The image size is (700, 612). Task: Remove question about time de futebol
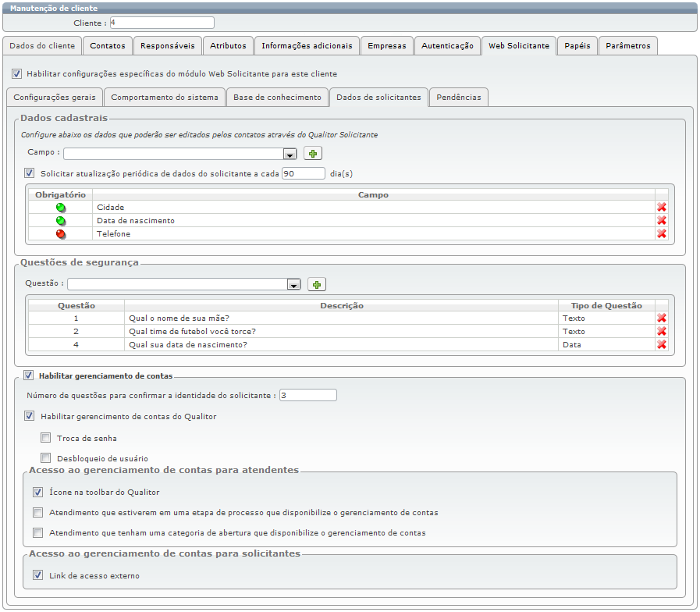(662, 332)
